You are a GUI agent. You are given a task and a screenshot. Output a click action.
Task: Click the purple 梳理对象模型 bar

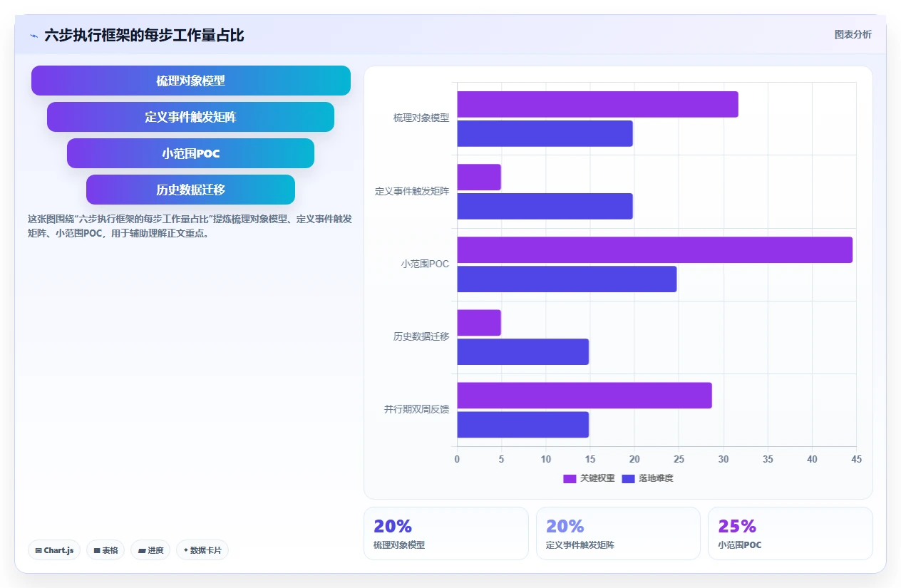[597, 105]
